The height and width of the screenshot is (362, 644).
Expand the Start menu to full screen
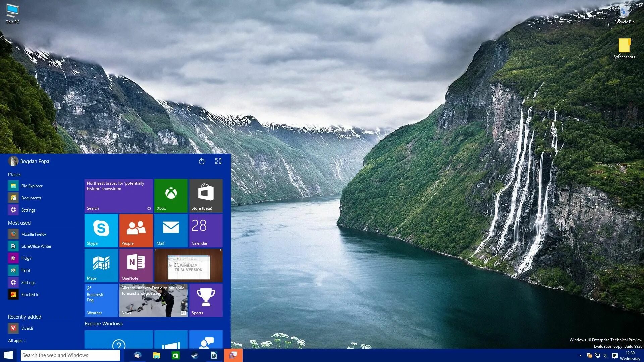click(218, 161)
